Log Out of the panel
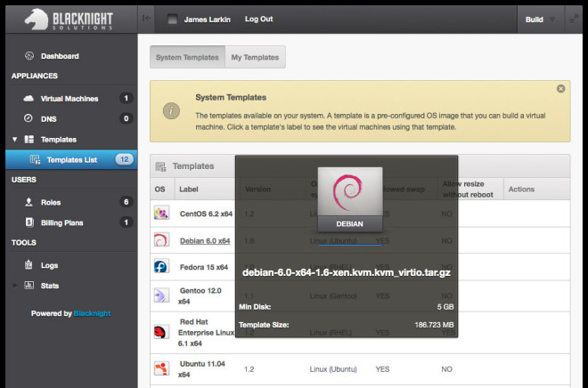Screen dimensions: 588x388 (258, 19)
